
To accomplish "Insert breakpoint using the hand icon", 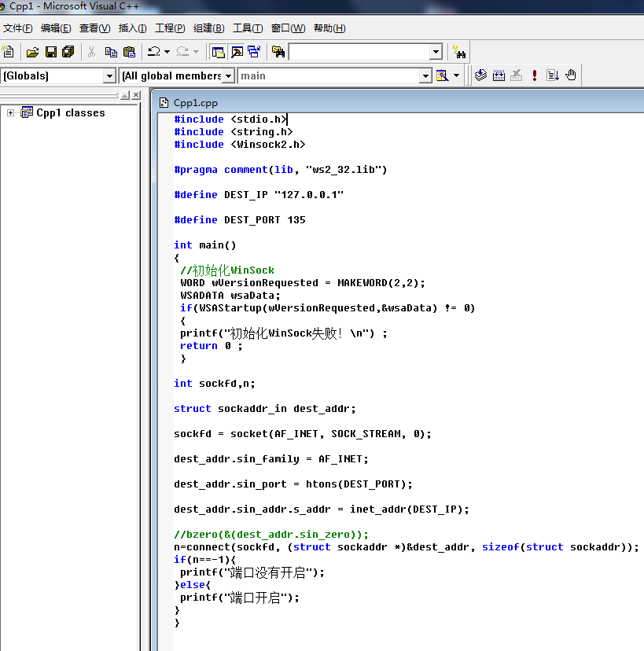I will (x=571, y=75).
